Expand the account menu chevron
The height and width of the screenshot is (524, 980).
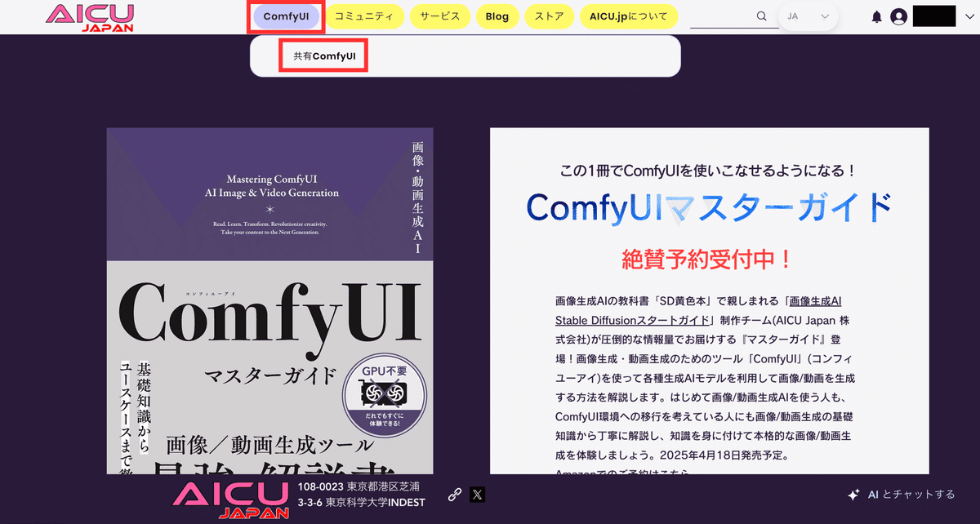tap(969, 16)
